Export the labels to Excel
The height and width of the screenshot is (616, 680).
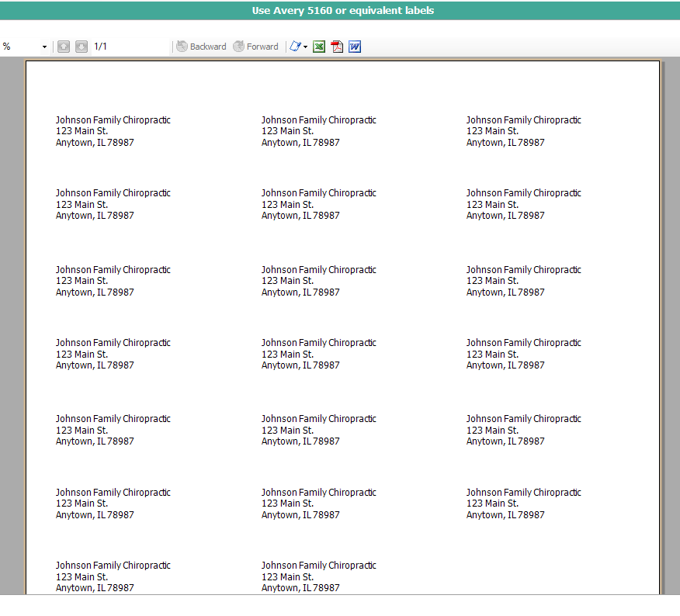pos(319,47)
